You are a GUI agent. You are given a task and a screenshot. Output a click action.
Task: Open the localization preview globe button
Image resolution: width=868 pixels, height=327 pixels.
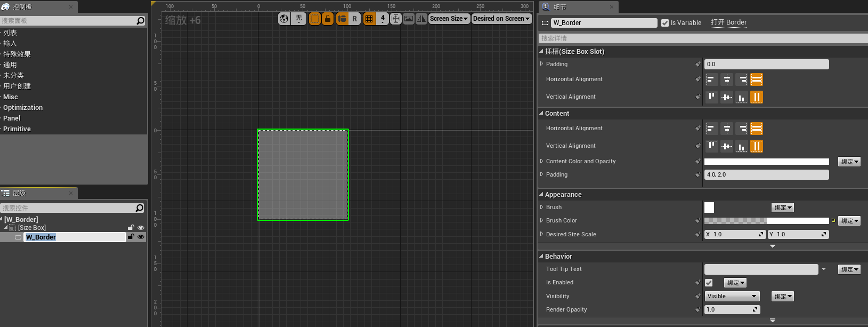pyautogui.click(x=285, y=19)
